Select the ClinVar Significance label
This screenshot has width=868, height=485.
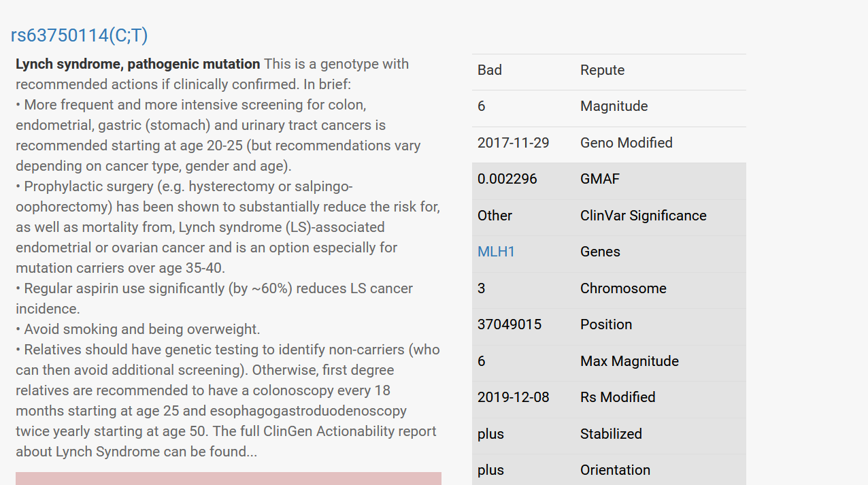[x=643, y=216]
